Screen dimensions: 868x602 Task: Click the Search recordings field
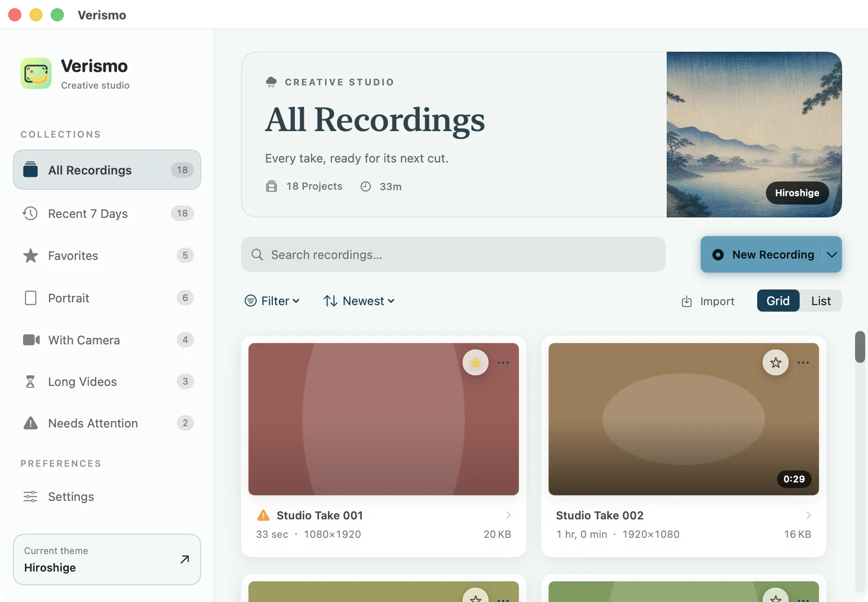[x=453, y=254]
